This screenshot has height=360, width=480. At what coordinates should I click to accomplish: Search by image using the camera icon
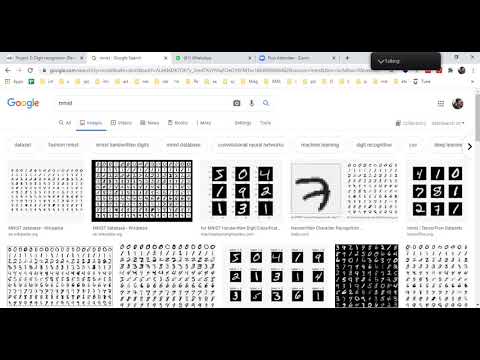[237, 103]
